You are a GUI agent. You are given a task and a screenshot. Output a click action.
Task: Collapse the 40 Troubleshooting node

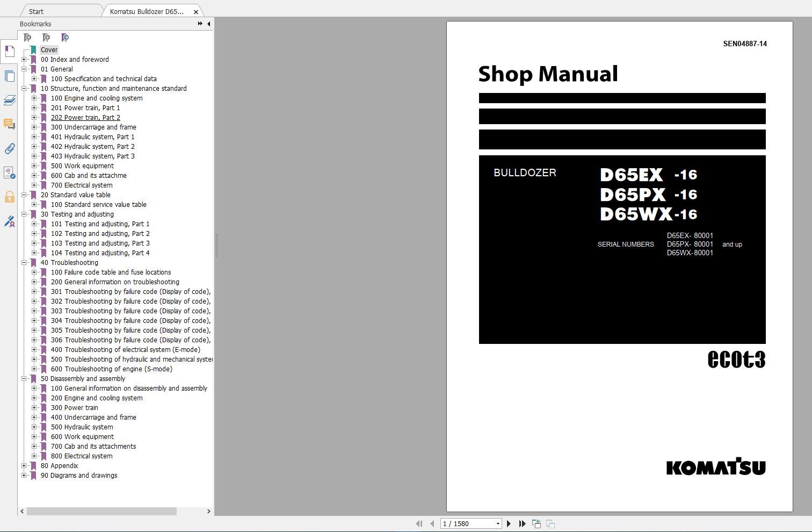[x=24, y=263]
